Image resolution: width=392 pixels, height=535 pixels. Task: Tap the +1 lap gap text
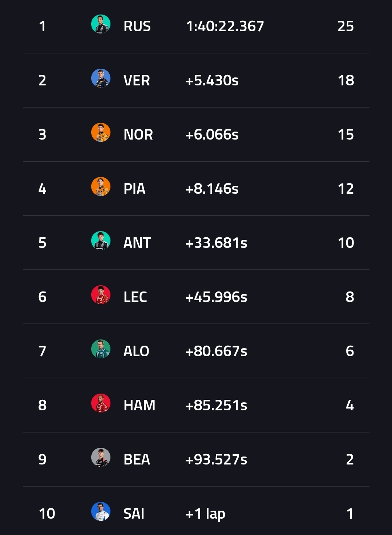coord(205,514)
